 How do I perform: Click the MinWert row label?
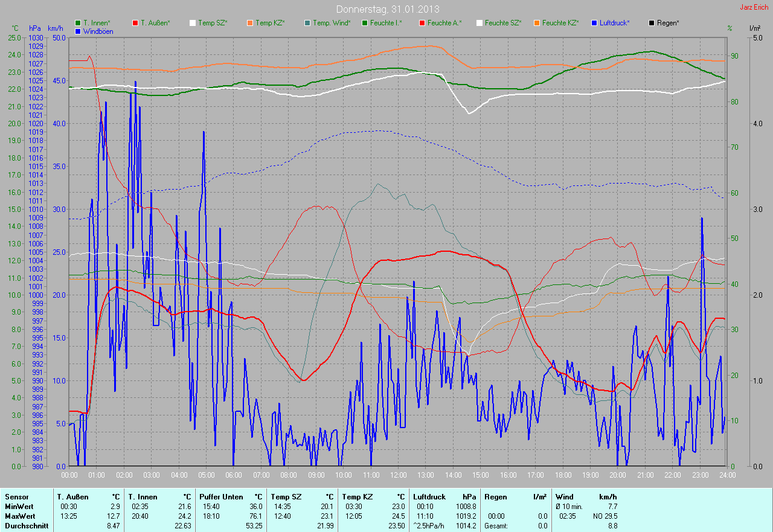point(19,507)
